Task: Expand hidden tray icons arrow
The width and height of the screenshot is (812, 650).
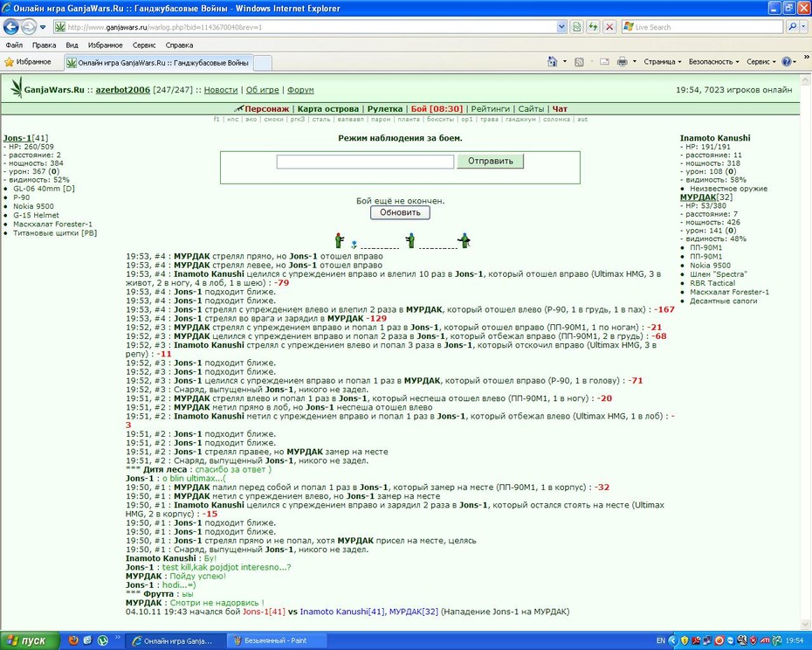Action: click(x=673, y=640)
